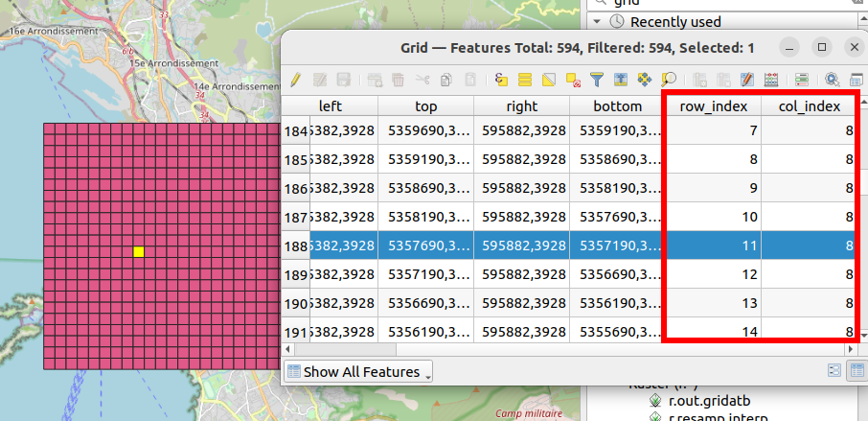This screenshot has width=868, height=421.
Task: Click the Invert selection icon
Action: pyautogui.click(x=549, y=80)
